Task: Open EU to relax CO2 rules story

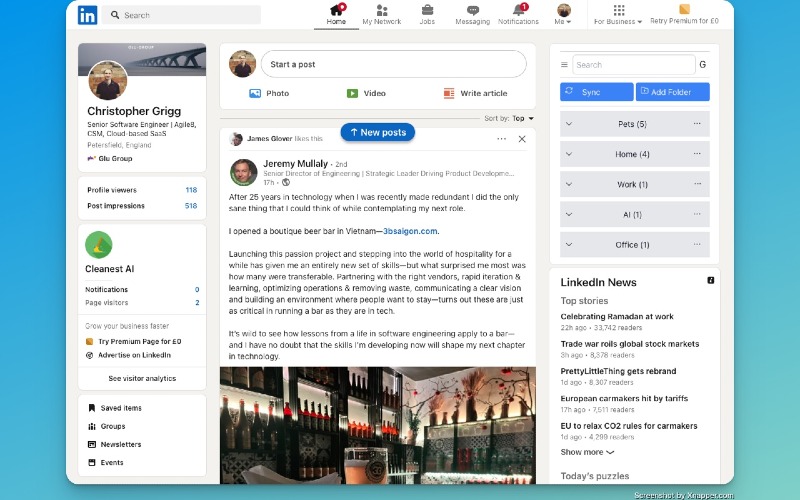Action: point(629,426)
